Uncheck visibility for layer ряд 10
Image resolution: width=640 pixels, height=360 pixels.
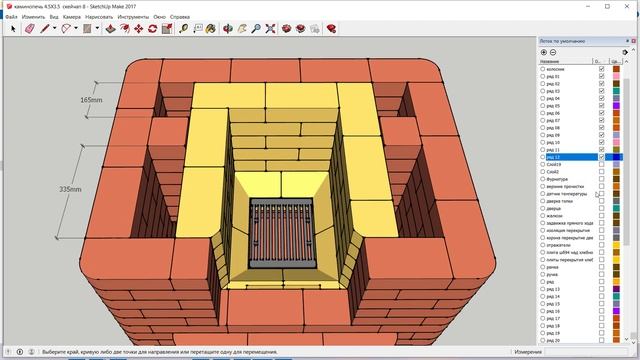tap(601, 142)
